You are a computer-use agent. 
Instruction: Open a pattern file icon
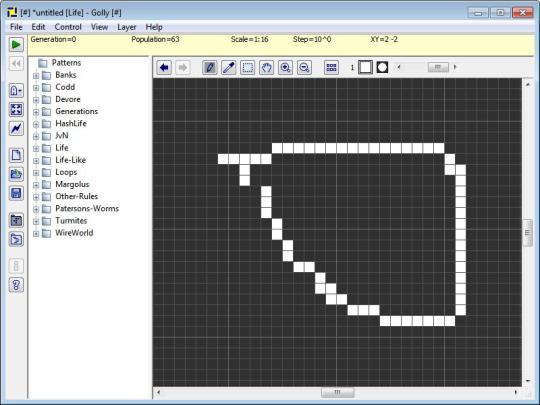coord(16,174)
